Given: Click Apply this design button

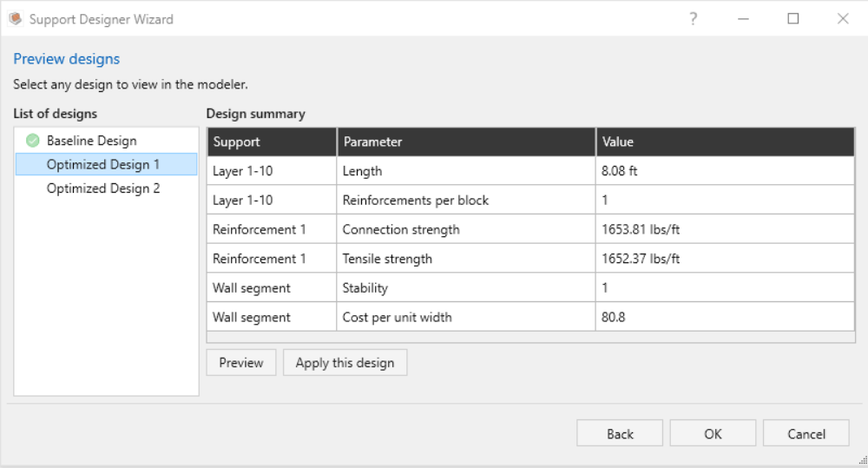Looking at the screenshot, I should (345, 363).
